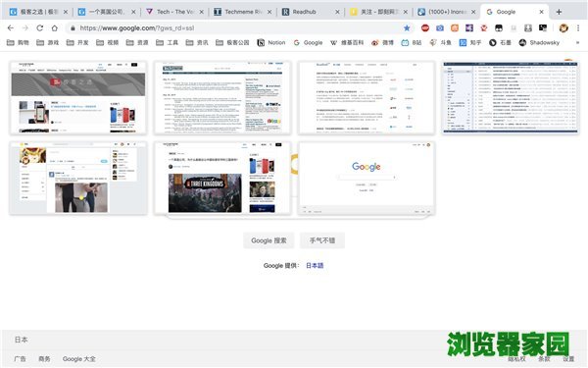Open the 广告 footer link

coord(20,359)
